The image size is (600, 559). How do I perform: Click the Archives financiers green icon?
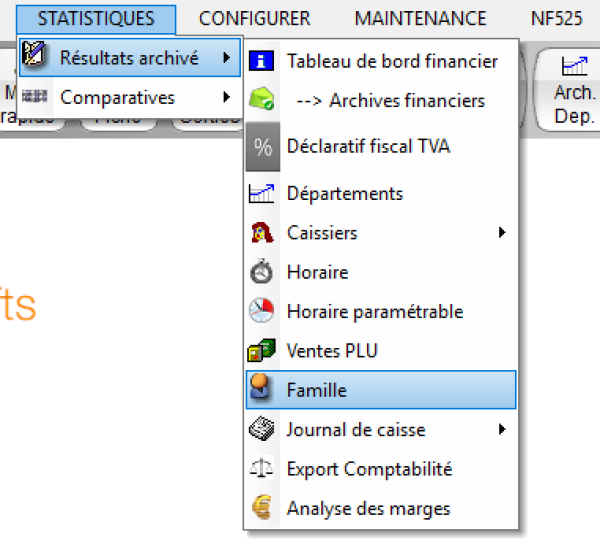[262, 100]
